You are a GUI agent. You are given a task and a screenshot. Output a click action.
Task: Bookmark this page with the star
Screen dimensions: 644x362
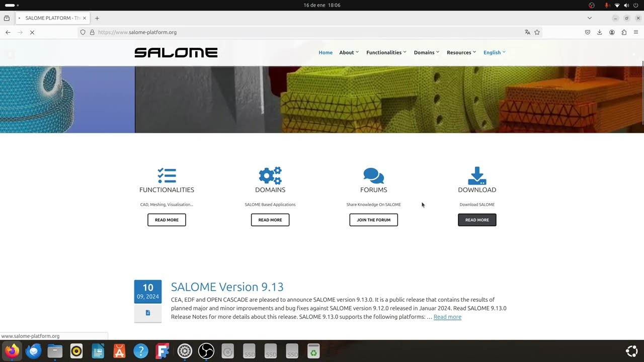[x=537, y=32]
